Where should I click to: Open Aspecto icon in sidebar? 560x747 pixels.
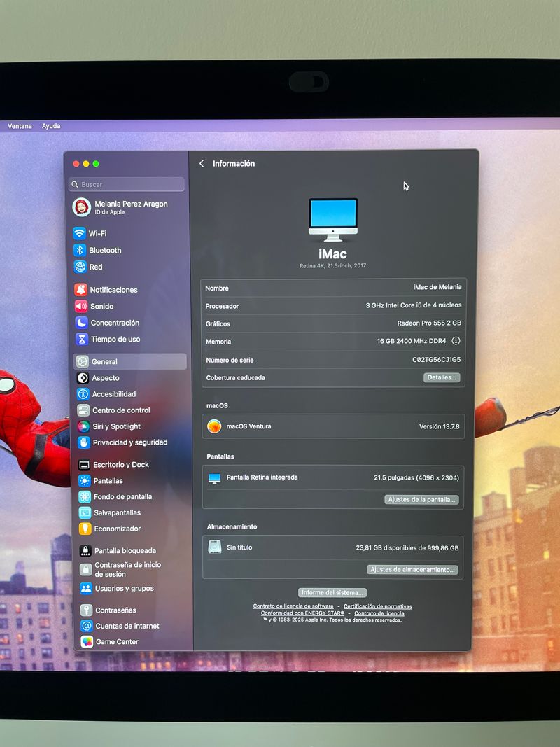[x=83, y=378]
